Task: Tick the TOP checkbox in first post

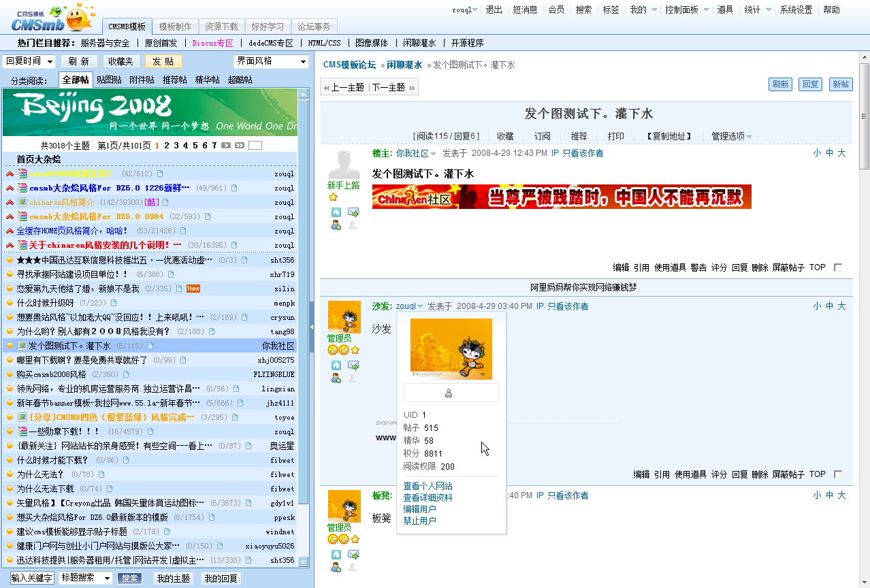Action: point(838,267)
